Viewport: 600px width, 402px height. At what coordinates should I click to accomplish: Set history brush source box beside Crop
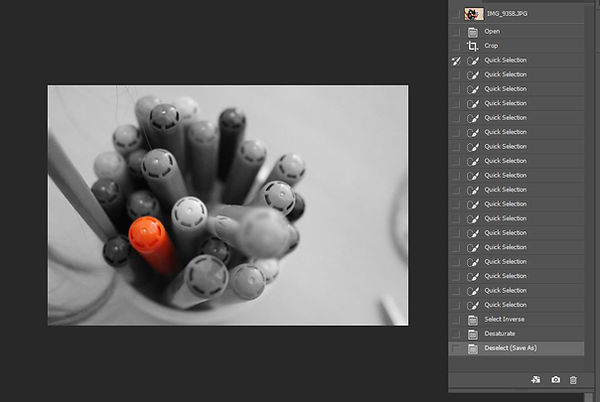pyautogui.click(x=455, y=46)
